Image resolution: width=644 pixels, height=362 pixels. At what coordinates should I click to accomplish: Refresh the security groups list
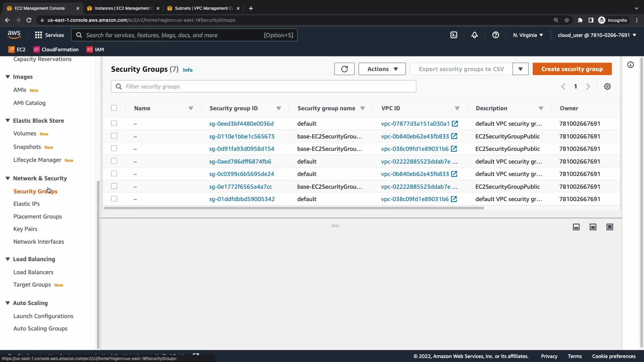coord(344,69)
